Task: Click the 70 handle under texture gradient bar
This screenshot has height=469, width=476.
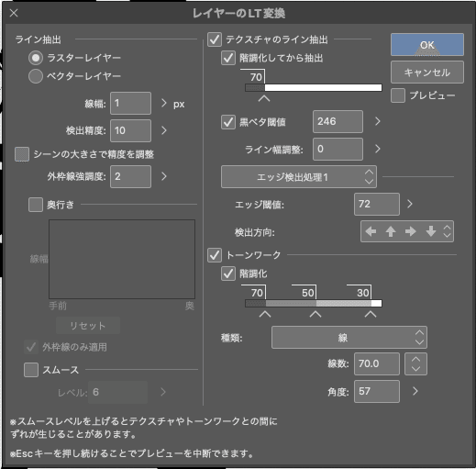Action: click(264, 98)
